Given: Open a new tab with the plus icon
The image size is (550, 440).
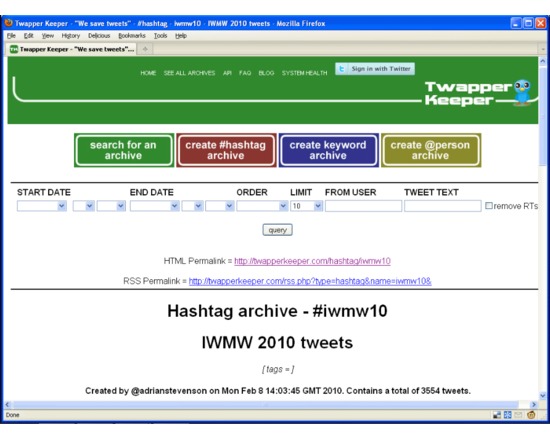Looking at the screenshot, I should (145, 49).
